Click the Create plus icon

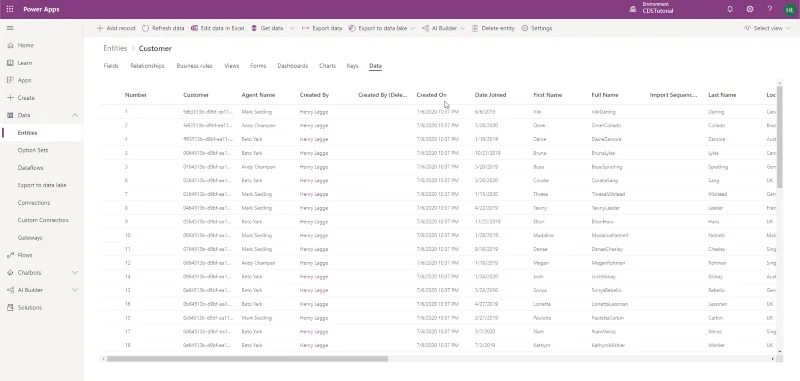pos(10,97)
